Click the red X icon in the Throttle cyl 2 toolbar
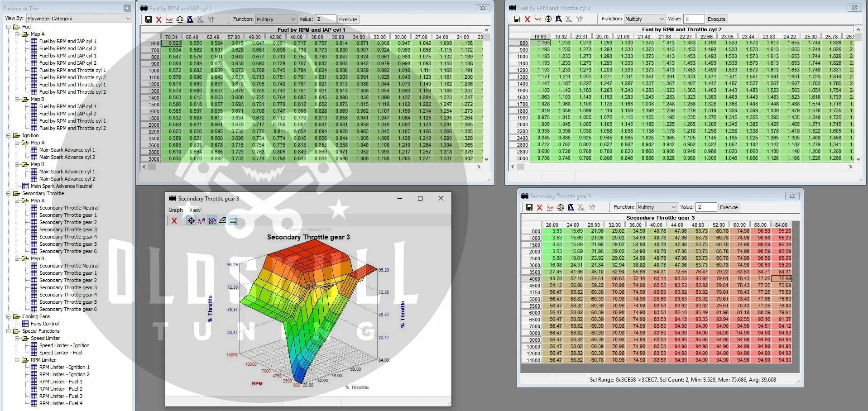Image resolution: width=868 pixels, height=411 pixels. [527, 19]
